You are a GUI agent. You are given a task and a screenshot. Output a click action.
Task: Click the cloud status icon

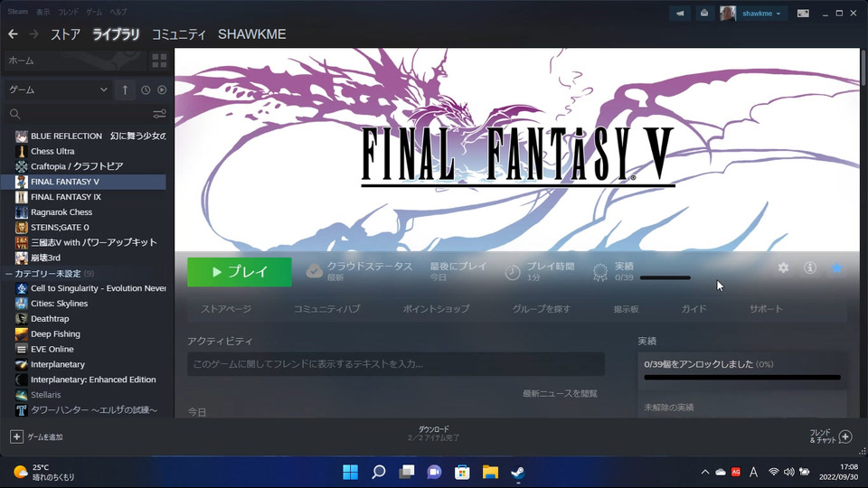(314, 271)
